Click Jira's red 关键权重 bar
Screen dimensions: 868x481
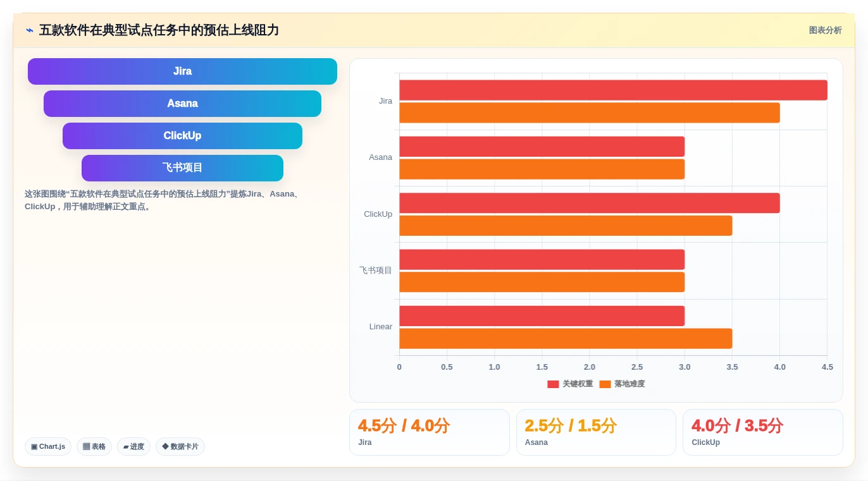click(x=613, y=90)
